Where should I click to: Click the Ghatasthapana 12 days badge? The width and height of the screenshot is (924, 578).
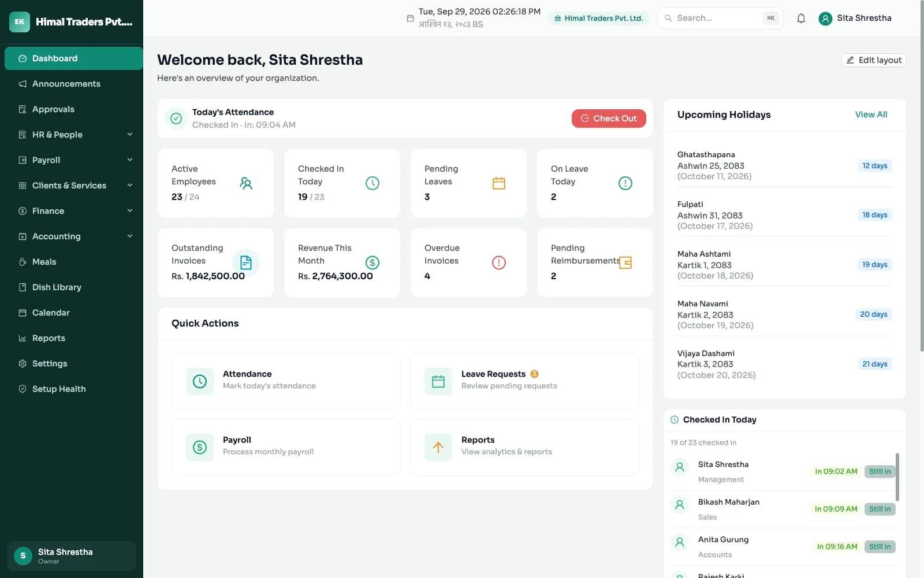874,166
